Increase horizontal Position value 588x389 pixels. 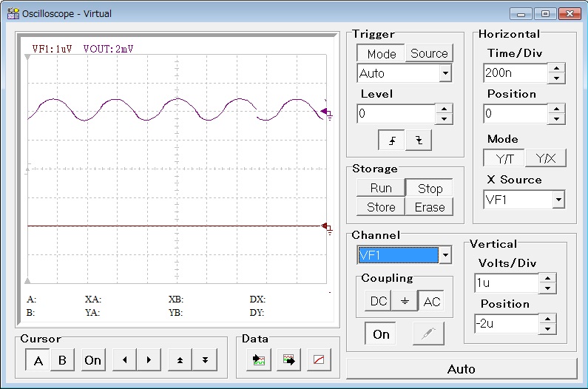pyautogui.click(x=556, y=109)
